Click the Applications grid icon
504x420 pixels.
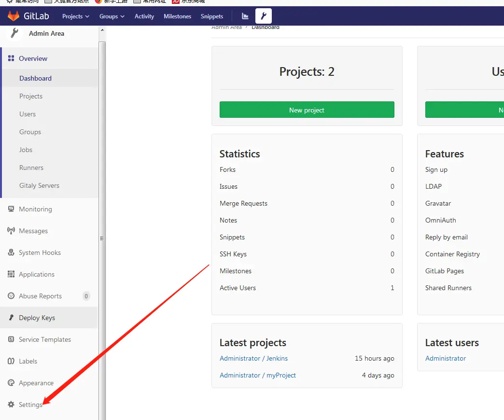coord(11,274)
